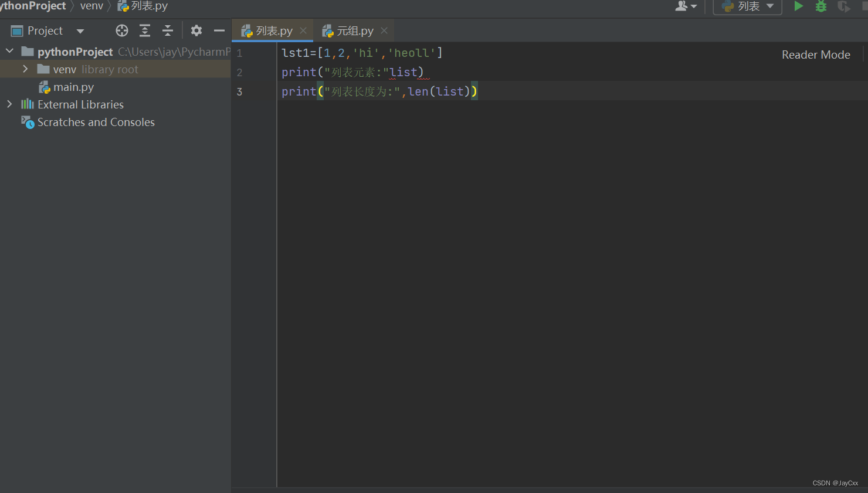Start debugging with the Debug bug icon
This screenshot has height=493, width=868.
coord(820,6)
